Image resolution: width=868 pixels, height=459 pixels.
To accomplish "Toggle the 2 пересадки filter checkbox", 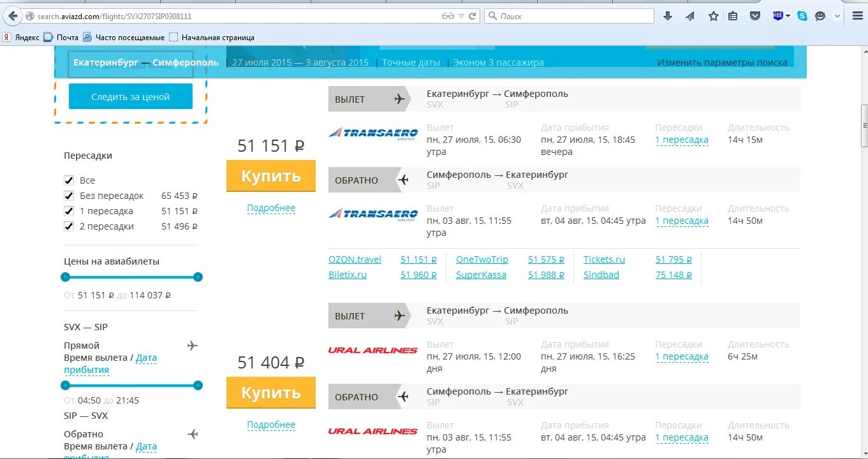I will click(69, 226).
